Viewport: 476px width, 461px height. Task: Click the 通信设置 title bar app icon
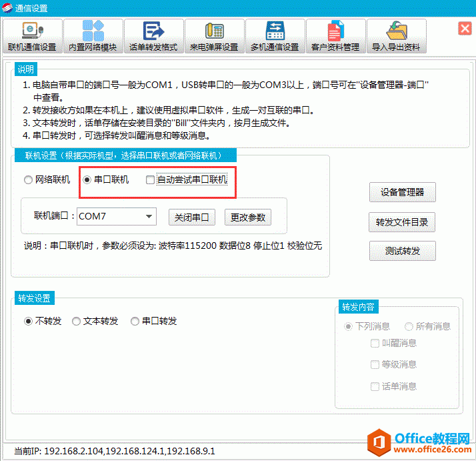[7, 8]
